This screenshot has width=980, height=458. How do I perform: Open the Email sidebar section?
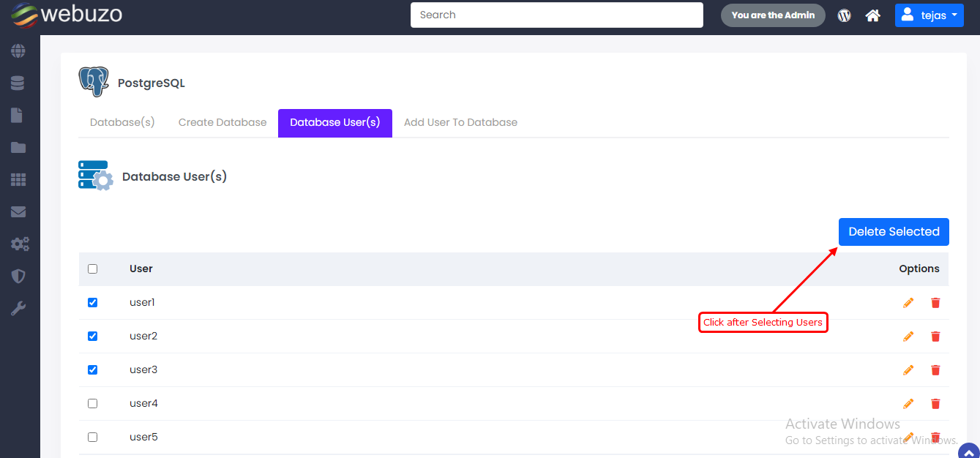click(18, 211)
